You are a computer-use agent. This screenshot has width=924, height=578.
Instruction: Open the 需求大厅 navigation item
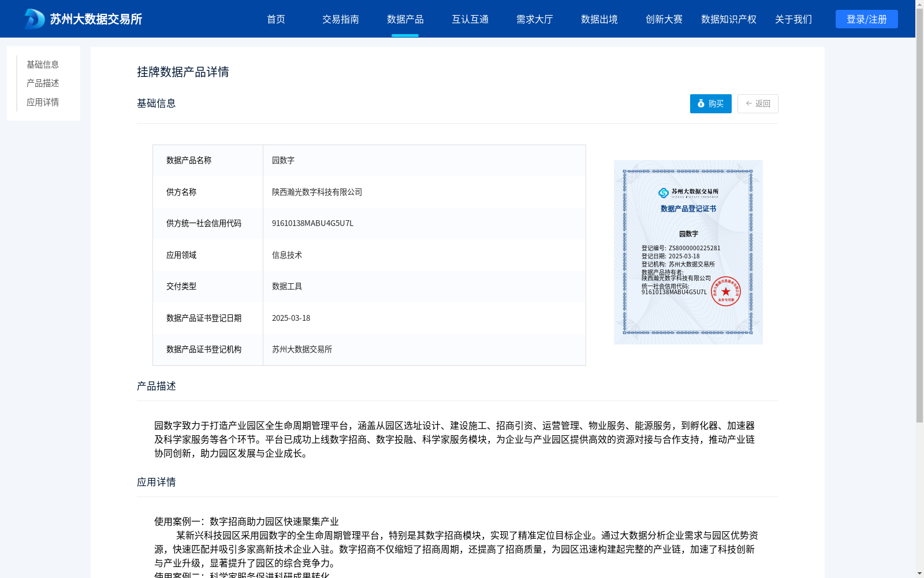[535, 19]
